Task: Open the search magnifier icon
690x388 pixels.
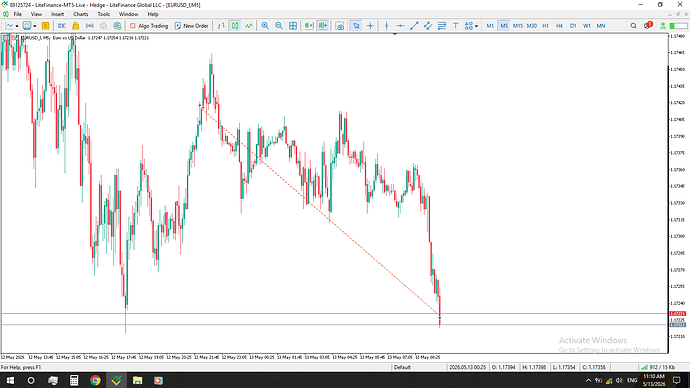Action: pos(633,26)
